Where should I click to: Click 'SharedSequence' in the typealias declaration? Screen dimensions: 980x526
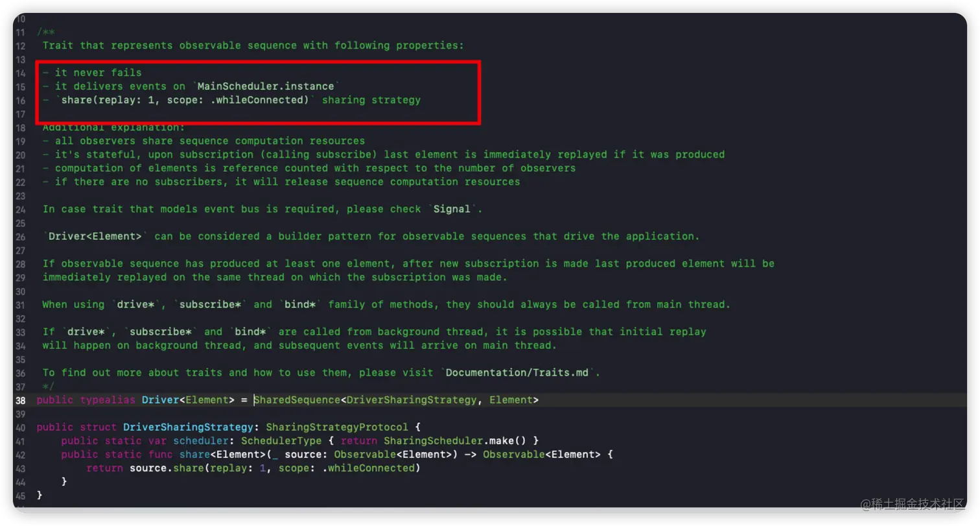pos(296,400)
